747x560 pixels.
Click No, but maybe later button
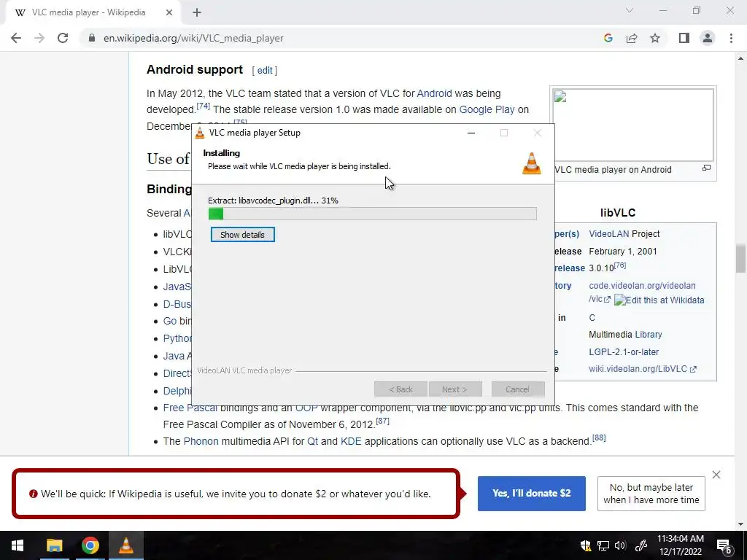[651, 494]
